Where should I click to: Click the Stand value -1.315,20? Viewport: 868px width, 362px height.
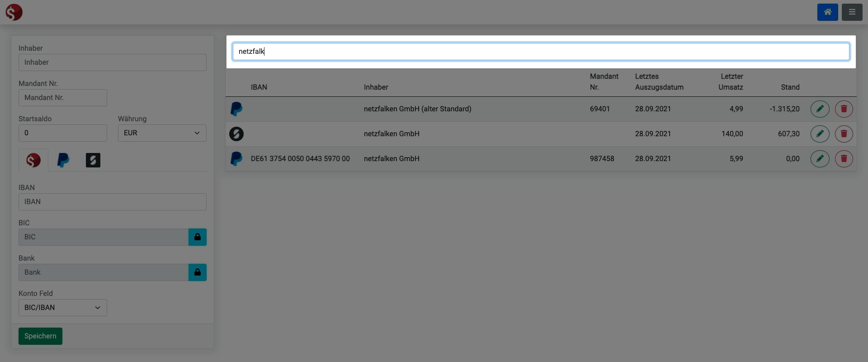click(x=784, y=109)
